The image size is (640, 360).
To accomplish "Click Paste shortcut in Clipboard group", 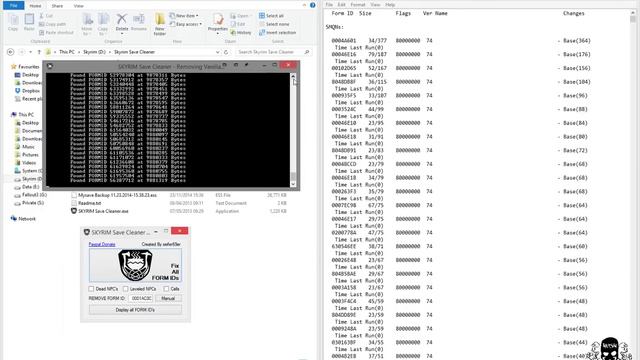I will (56, 33).
